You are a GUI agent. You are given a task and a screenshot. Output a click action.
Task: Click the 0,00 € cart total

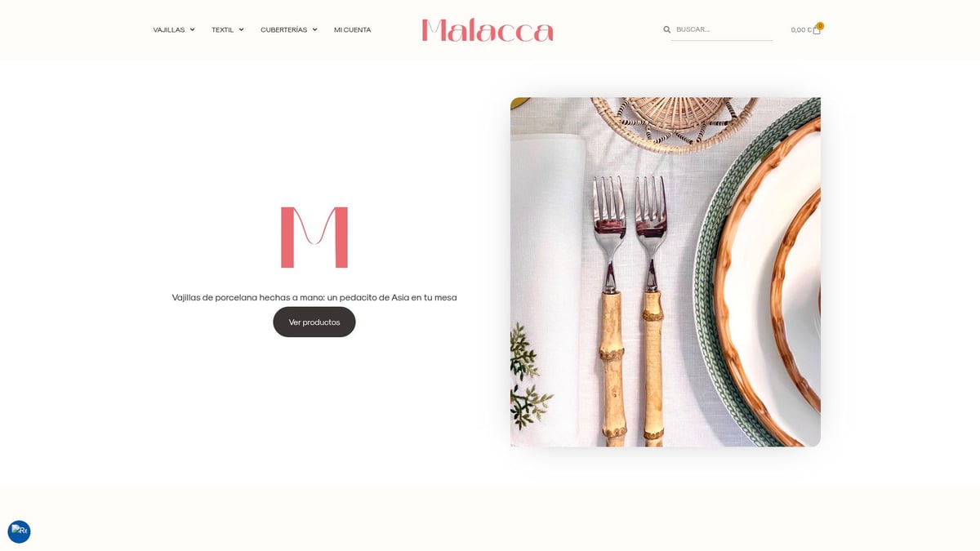801,30
